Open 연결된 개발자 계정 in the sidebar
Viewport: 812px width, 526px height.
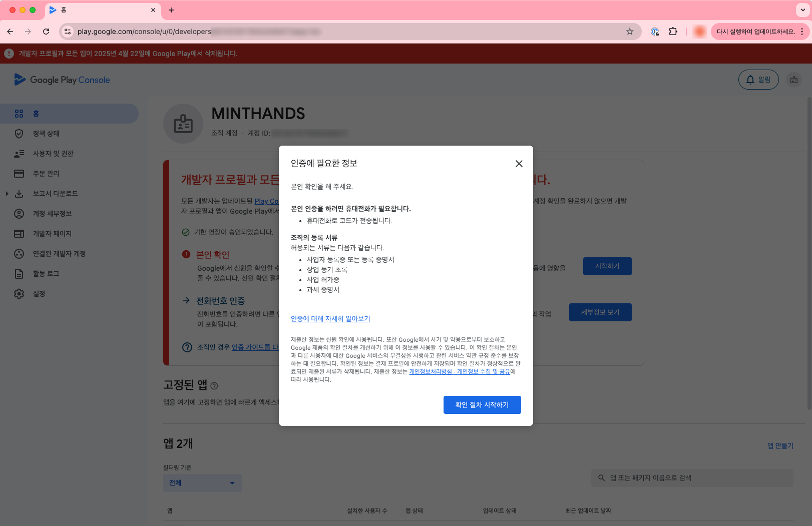69,254
